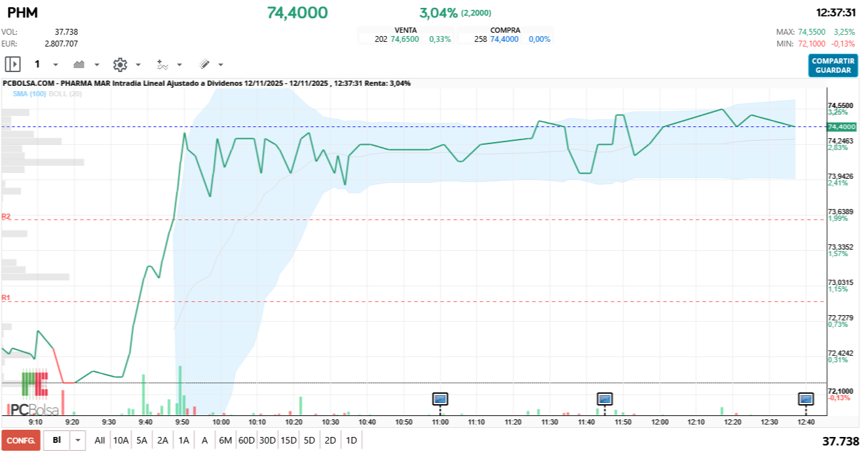
Task: Open the news marker at 12:40
Action: click(x=806, y=398)
